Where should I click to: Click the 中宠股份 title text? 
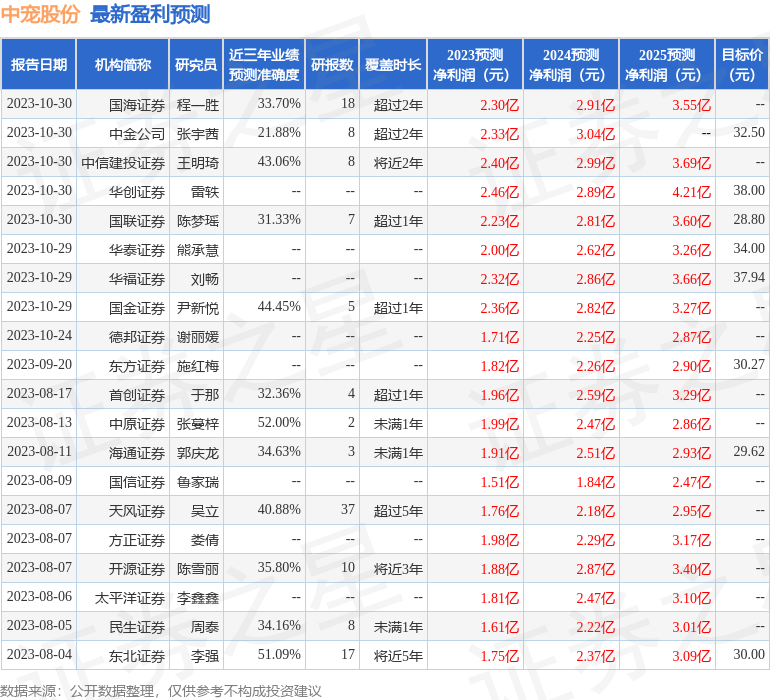click(x=40, y=14)
